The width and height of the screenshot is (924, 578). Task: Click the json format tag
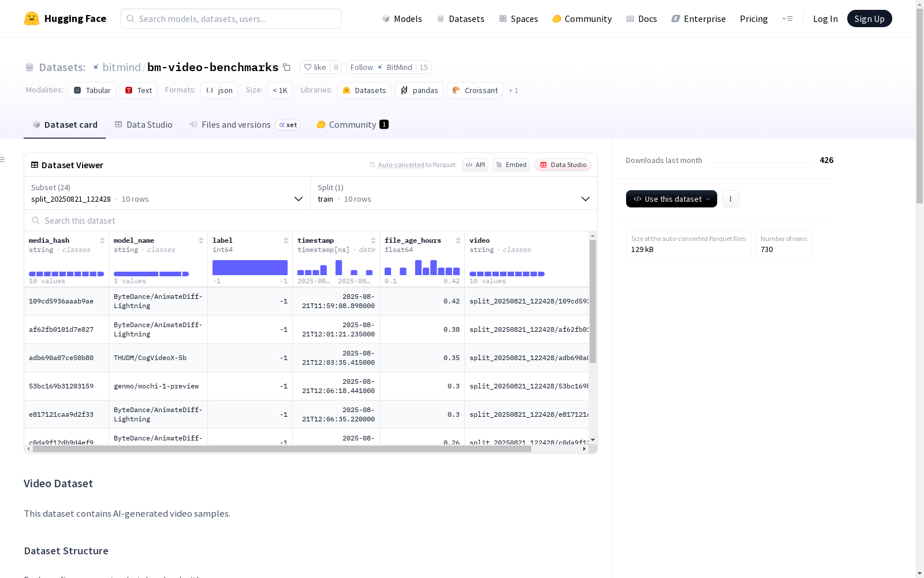[x=219, y=90]
